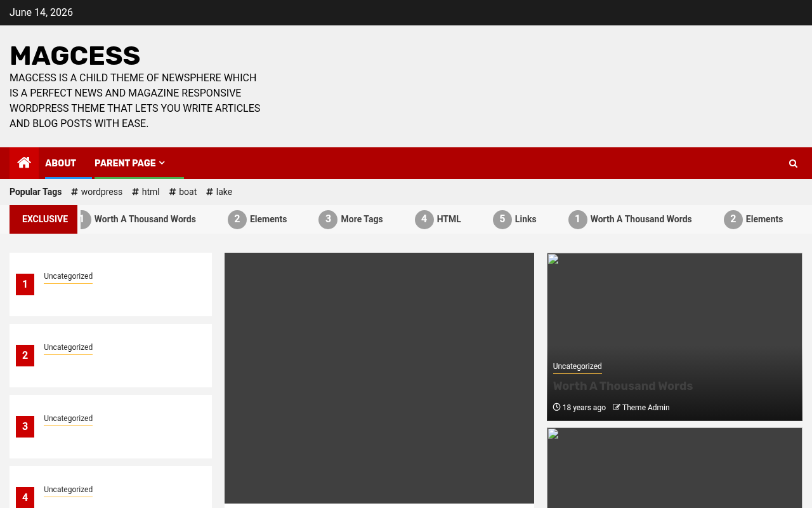
Task: Open the Links ticker headline
Action: tap(526, 219)
